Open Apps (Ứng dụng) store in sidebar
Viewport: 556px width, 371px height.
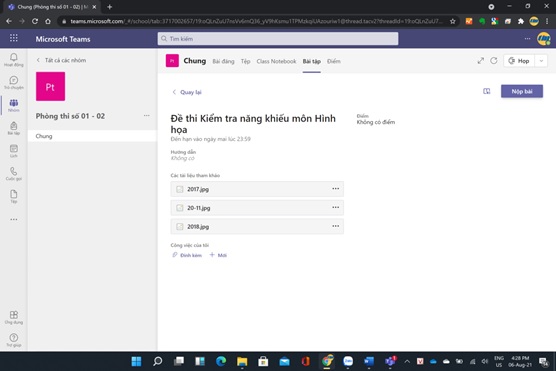pos(13,317)
